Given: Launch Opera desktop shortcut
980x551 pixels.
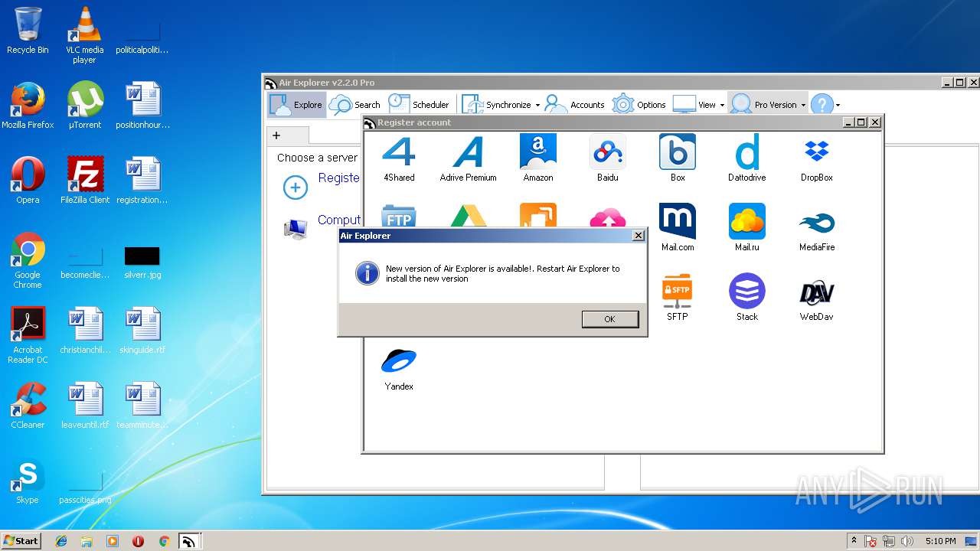Looking at the screenshot, I should coord(28,181).
